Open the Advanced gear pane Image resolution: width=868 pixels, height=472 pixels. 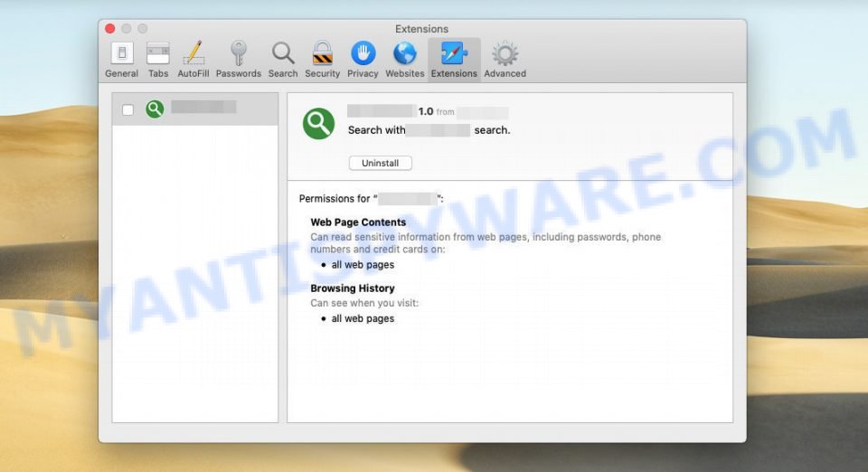pos(505,60)
